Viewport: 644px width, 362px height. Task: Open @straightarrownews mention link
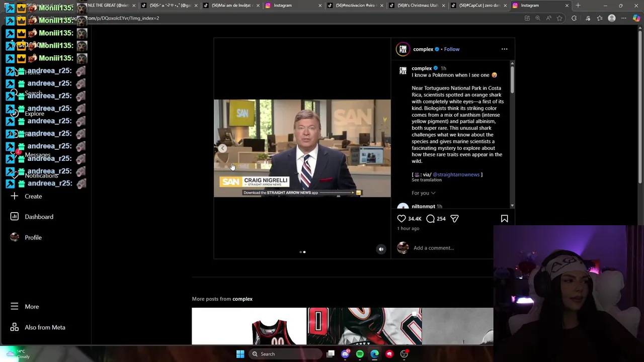pyautogui.click(x=456, y=174)
